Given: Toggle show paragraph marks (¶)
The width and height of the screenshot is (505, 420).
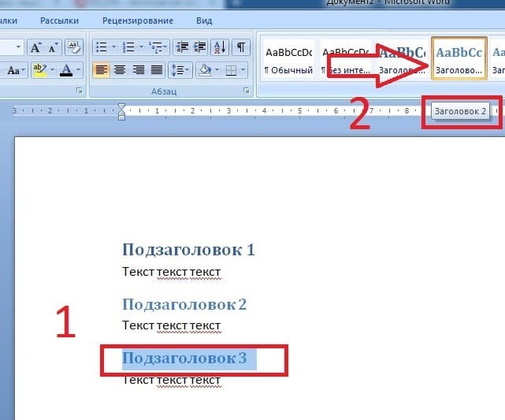Looking at the screenshot, I should tap(240, 47).
